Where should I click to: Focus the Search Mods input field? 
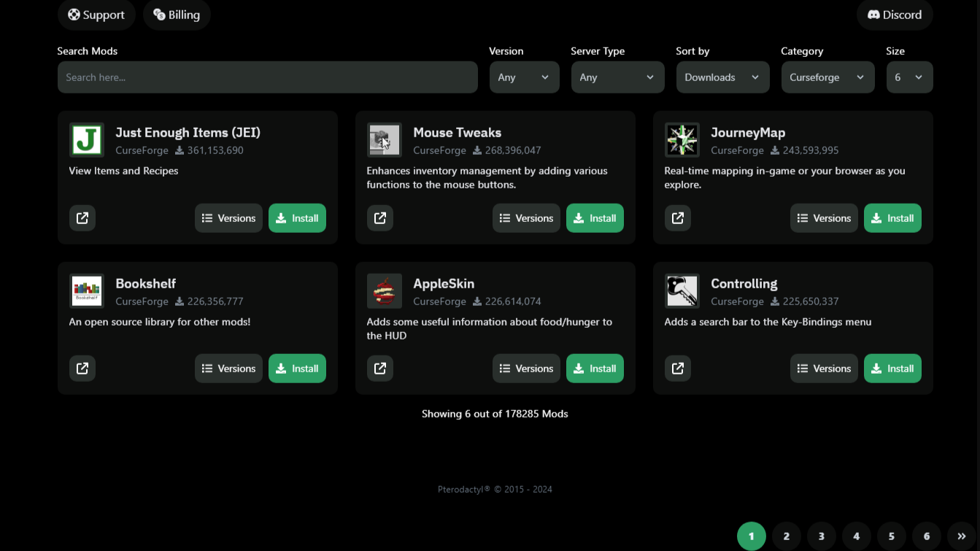pyautogui.click(x=267, y=77)
